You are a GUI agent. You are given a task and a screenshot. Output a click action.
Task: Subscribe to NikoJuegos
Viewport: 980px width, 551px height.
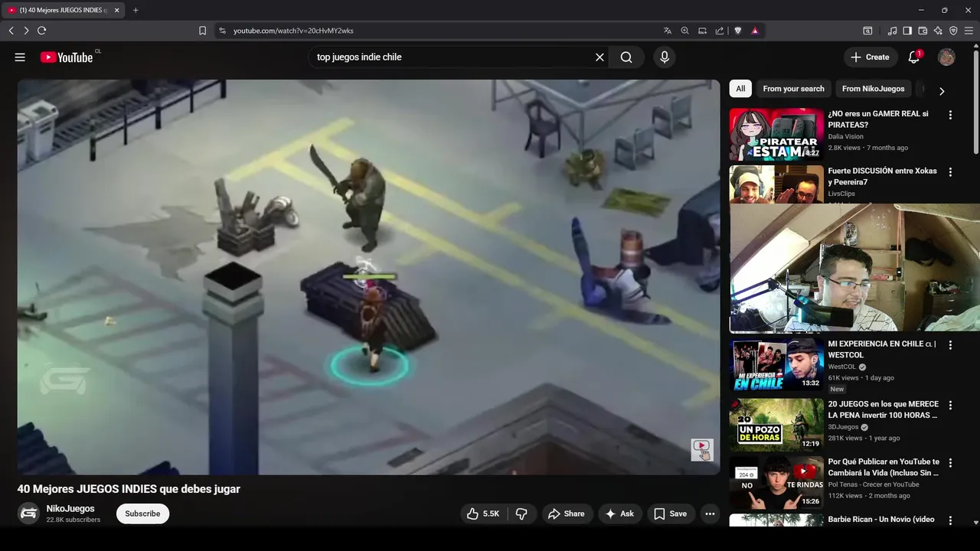tap(142, 514)
